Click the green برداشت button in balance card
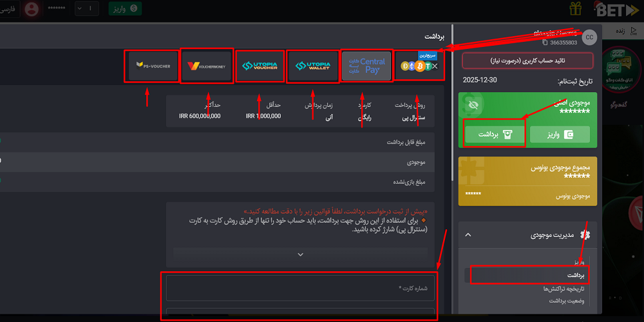644x322 pixels. tap(494, 134)
